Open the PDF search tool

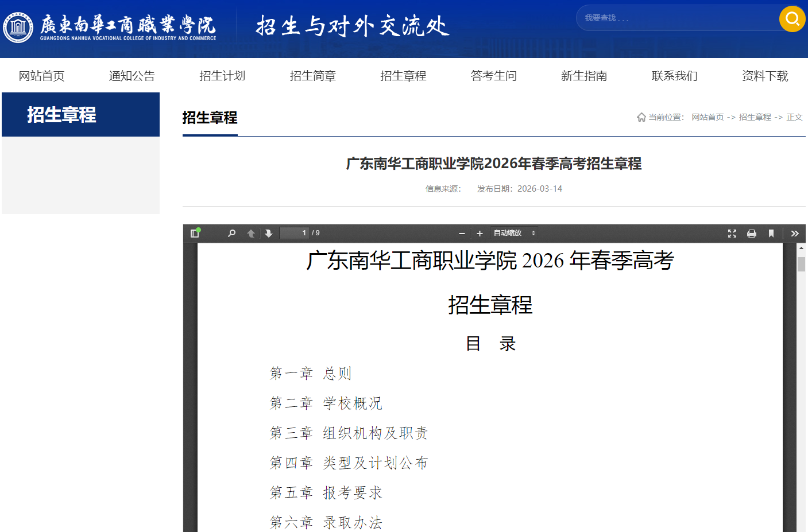pos(231,233)
